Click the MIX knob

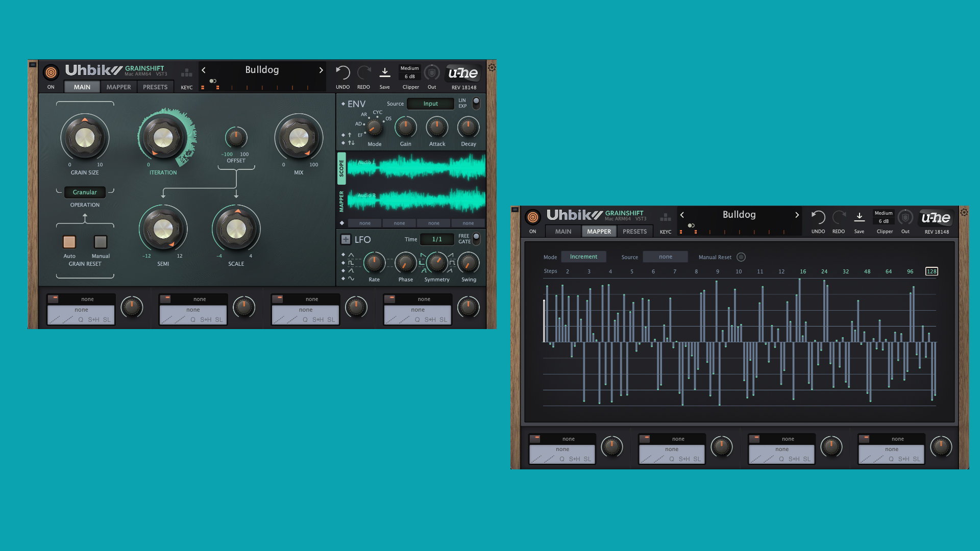coord(299,138)
